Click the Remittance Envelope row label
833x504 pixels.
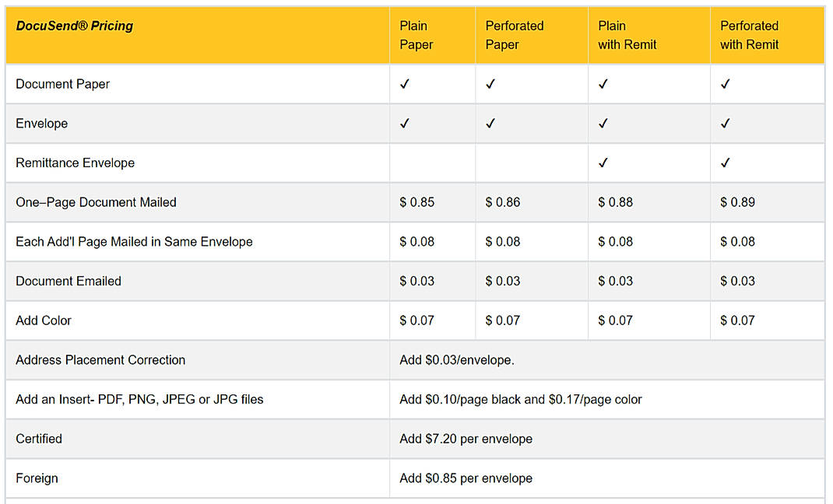pos(75,163)
